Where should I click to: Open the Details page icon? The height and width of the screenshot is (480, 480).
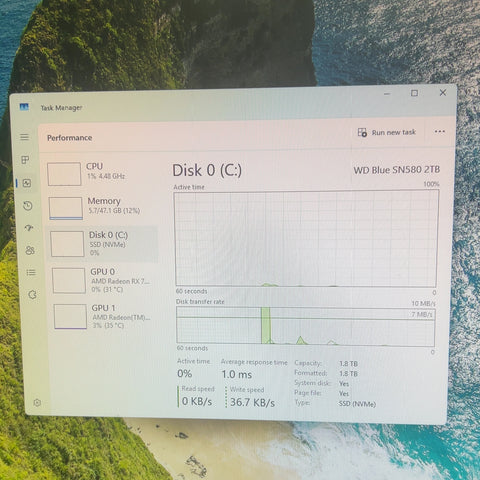(x=31, y=273)
